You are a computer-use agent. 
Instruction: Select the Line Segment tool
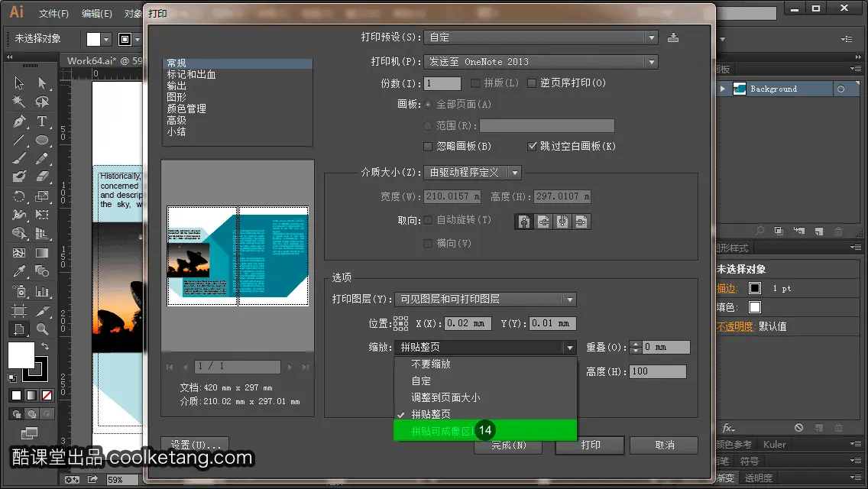coord(19,140)
